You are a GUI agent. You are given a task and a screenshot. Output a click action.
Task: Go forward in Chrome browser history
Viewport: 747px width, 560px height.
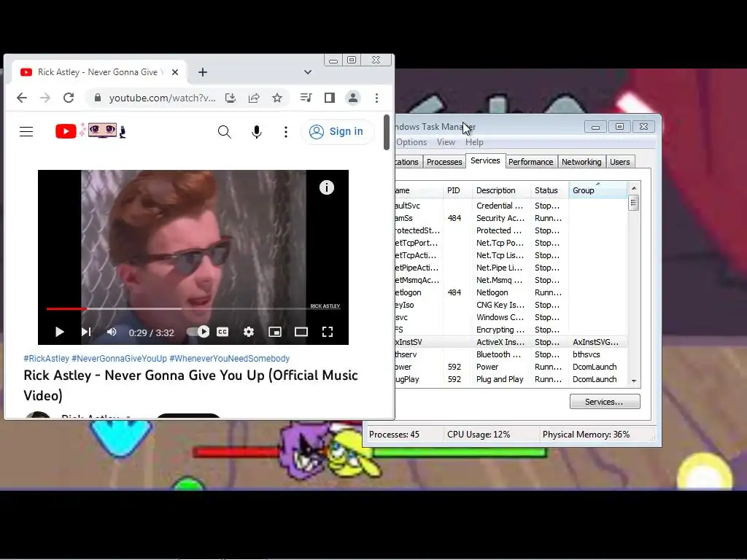[x=45, y=98]
